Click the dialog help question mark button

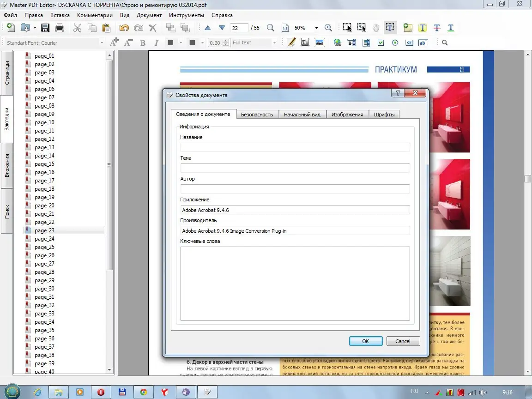point(398,93)
